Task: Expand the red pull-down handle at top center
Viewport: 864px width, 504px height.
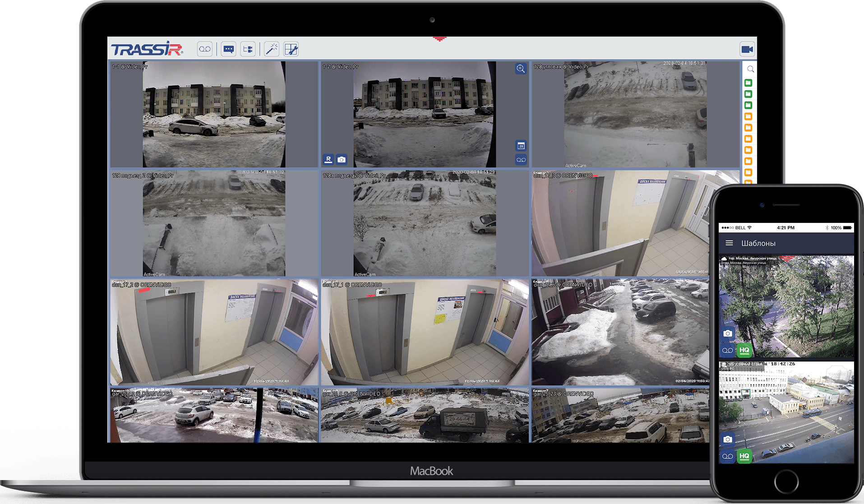Action: click(x=439, y=39)
